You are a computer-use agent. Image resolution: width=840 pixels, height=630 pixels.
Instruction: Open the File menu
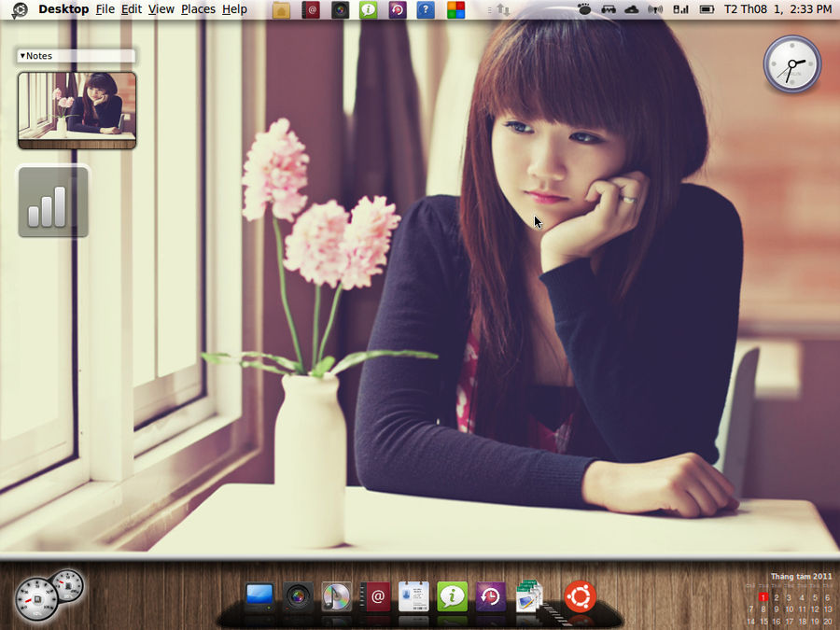105,9
